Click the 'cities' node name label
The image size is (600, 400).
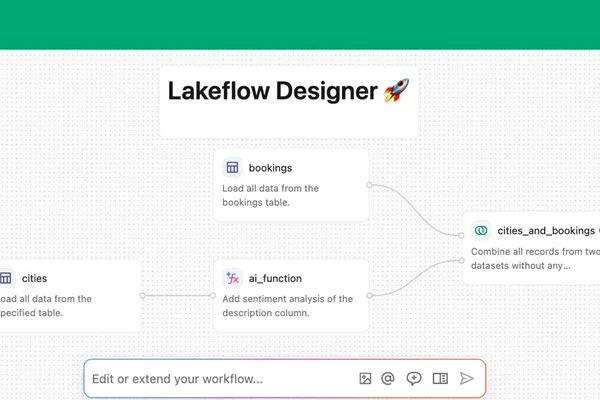click(34, 278)
